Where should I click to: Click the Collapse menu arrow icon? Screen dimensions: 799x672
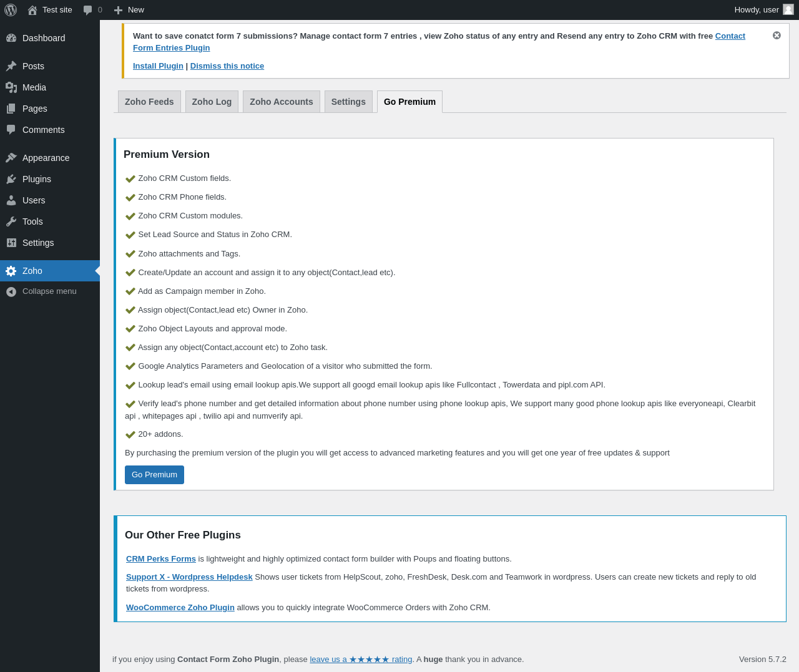pos(11,291)
